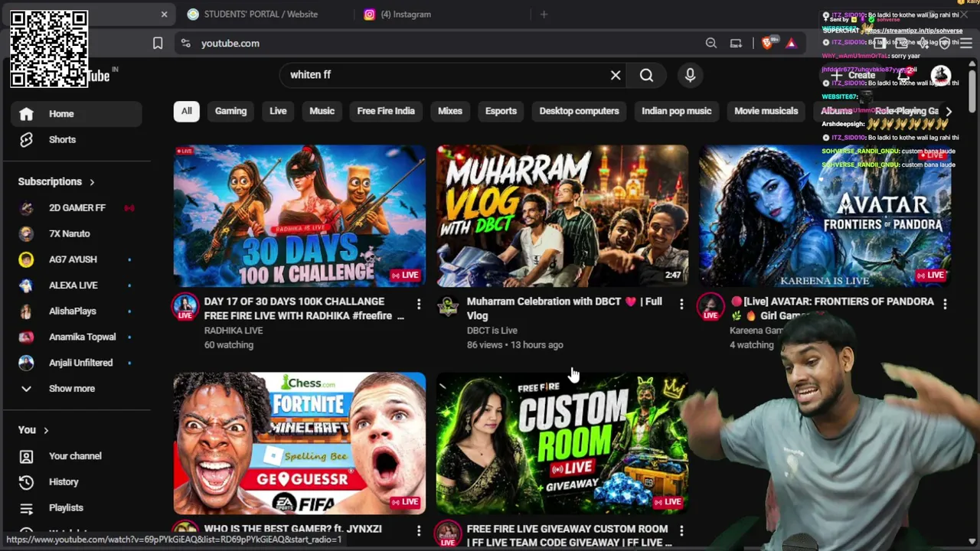Viewport: 980px width, 551px height.
Task: Open more options for 'WHO IS THE BEST GAMER?'
Action: (419, 530)
